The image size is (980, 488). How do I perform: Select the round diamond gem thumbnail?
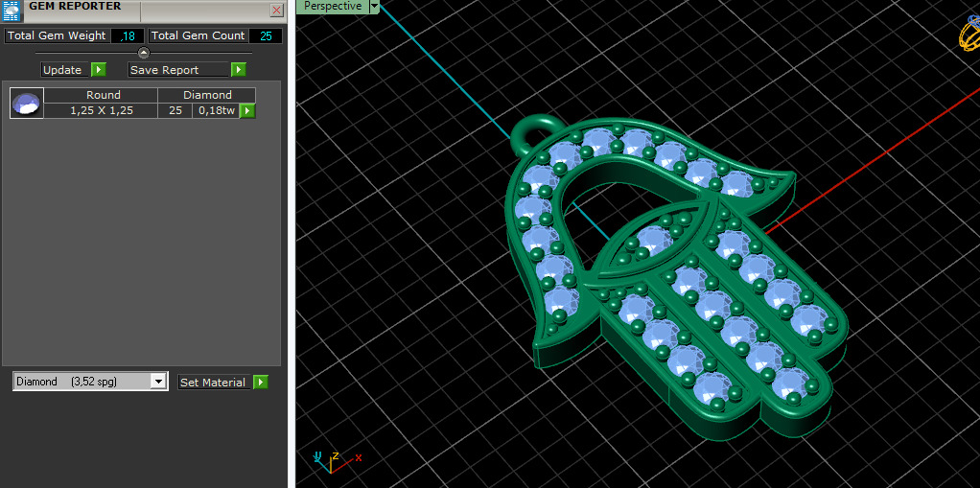pyautogui.click(x=27, y=104)
